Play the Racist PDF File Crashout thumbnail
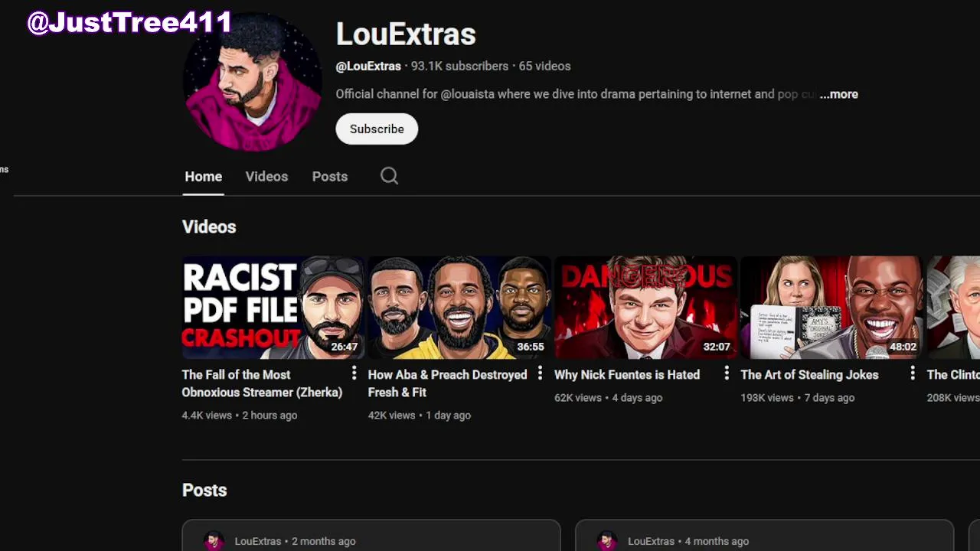The width and height of the screenshot is (980, 551). point(273,308)
